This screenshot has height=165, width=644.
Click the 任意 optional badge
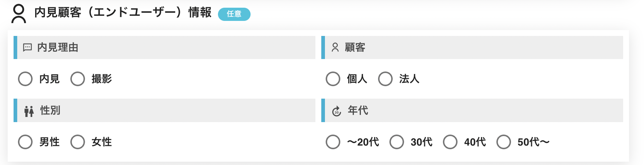[x=234, y=14]
